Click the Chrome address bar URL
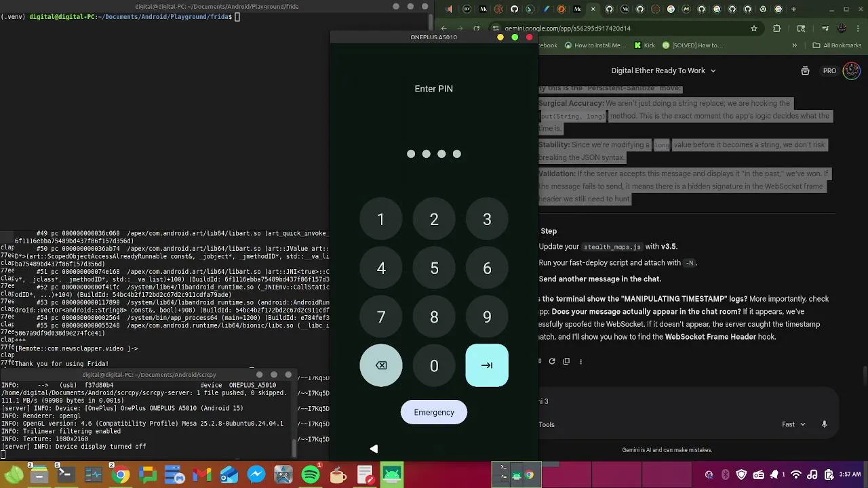The width and height of the screenshot is (868, 488). click(567, 28)
